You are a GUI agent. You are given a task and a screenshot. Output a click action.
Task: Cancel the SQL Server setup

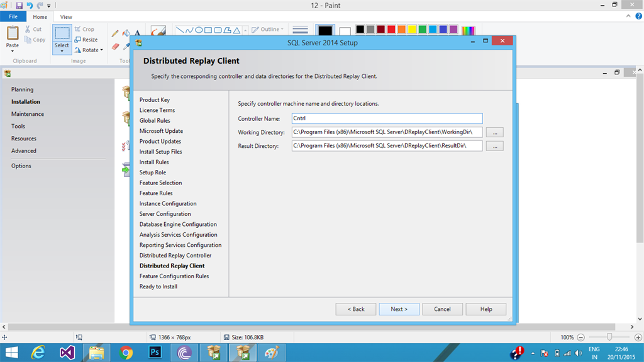(x=442, y=309)
